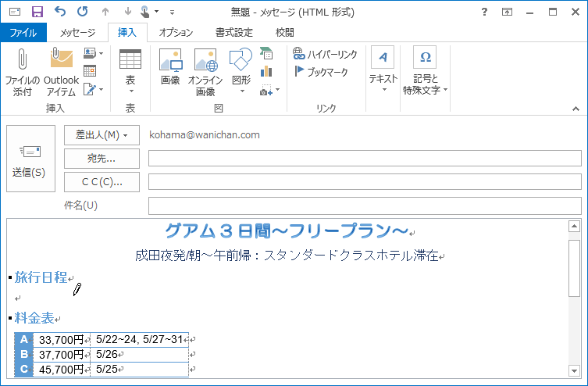The image size is (588, 386).
Task: Click the table cell C
Action: [x=24, y=370]
